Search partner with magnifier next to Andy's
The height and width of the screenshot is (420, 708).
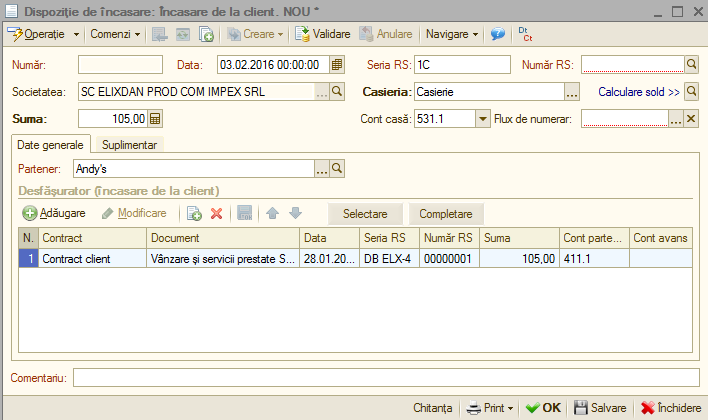click(x=337, y=168)
